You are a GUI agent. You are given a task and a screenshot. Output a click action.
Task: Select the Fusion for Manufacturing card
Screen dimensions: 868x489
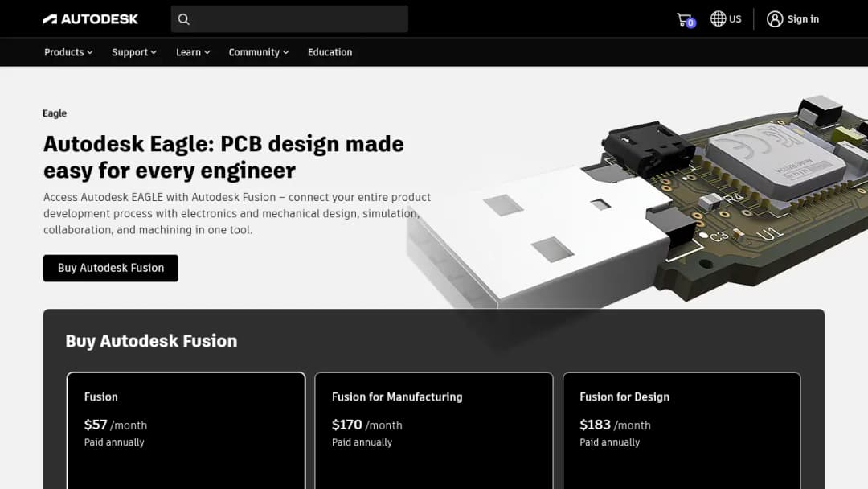[x=433, y=431]
